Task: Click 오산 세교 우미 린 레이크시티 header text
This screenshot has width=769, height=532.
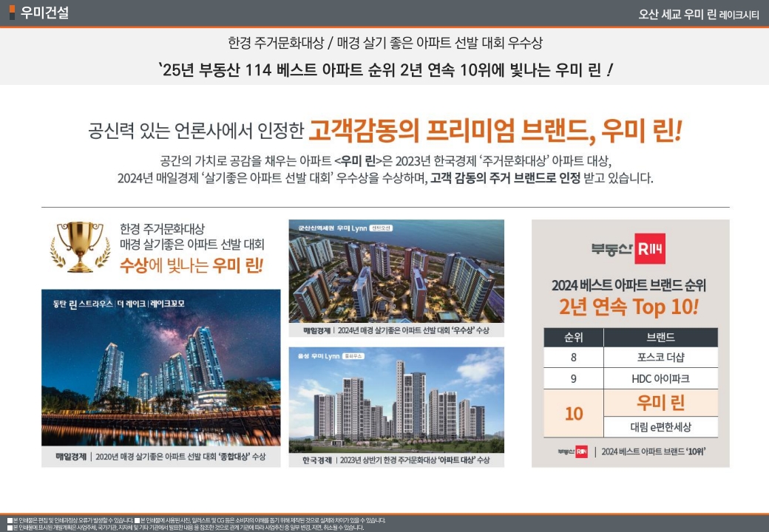Action: point(698,14)
